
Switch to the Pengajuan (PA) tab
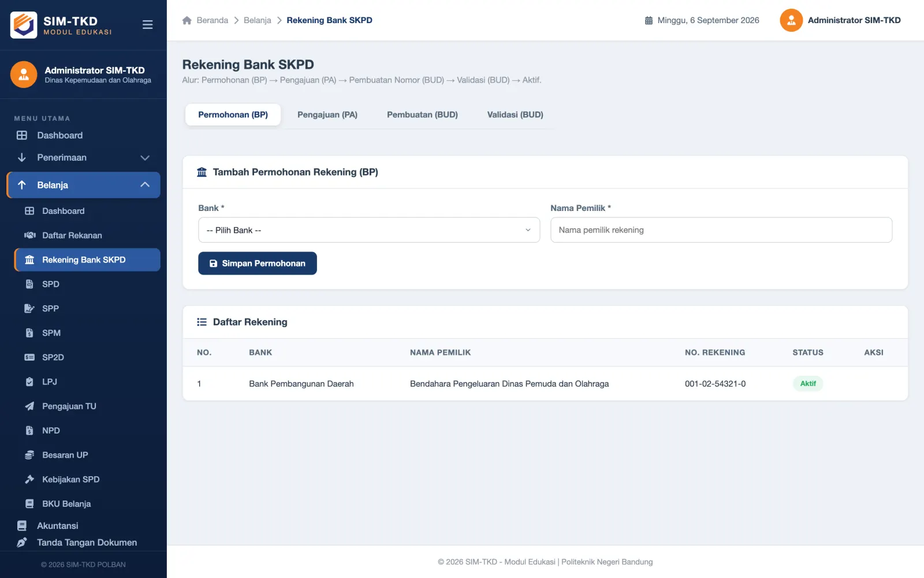(x=327, y=114)
